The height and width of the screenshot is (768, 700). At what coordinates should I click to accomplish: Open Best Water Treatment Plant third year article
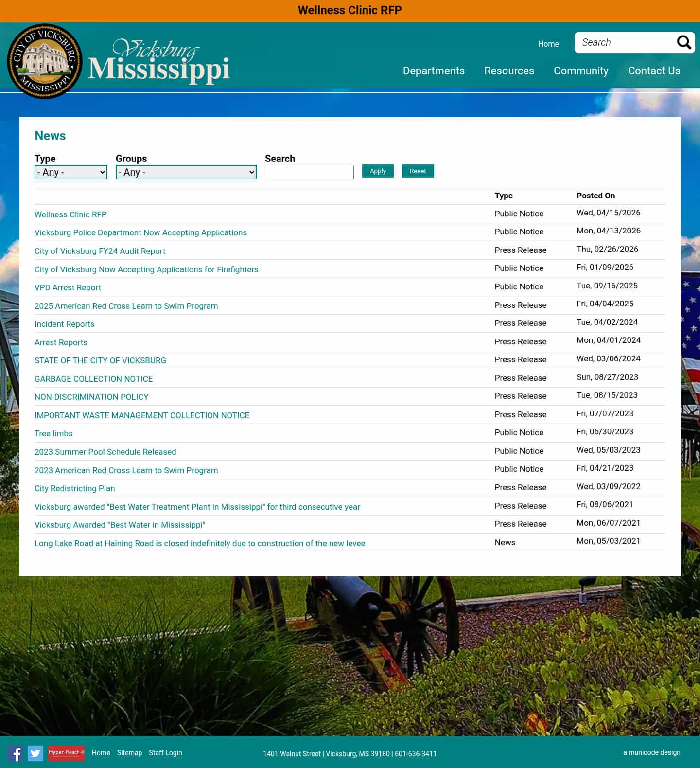tap(197, 507)
